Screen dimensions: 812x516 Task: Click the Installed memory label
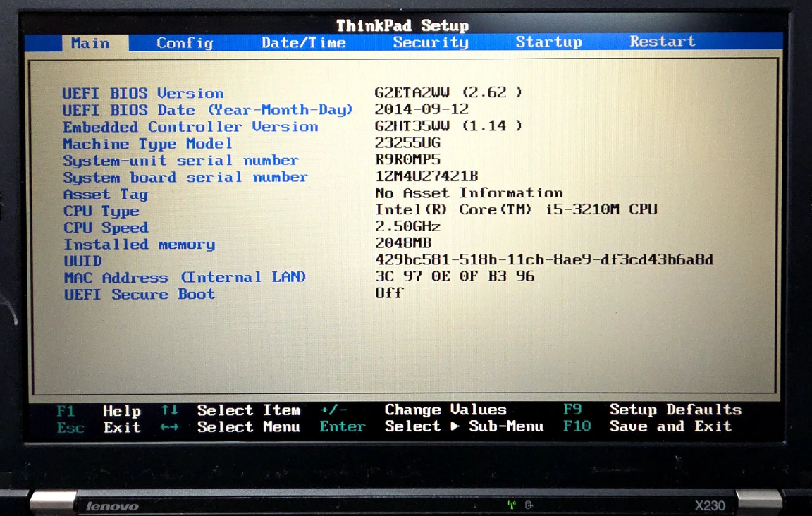click(139, 244)
